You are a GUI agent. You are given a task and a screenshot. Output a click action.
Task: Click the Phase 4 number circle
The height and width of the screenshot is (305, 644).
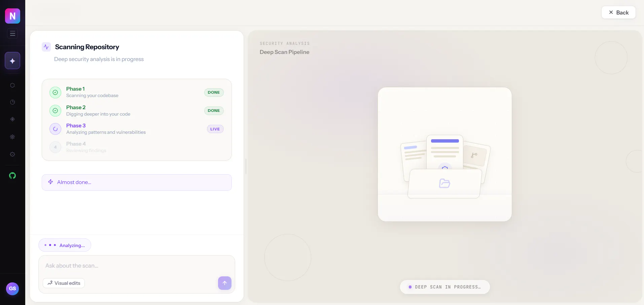click(x=55, y=147)
